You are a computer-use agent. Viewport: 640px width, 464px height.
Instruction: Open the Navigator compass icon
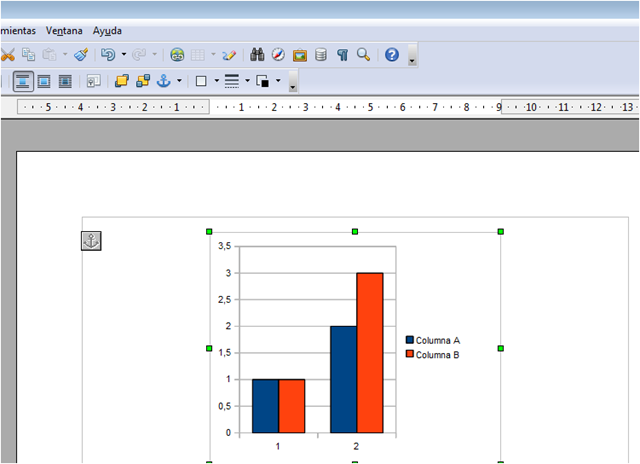coord(278,55)
